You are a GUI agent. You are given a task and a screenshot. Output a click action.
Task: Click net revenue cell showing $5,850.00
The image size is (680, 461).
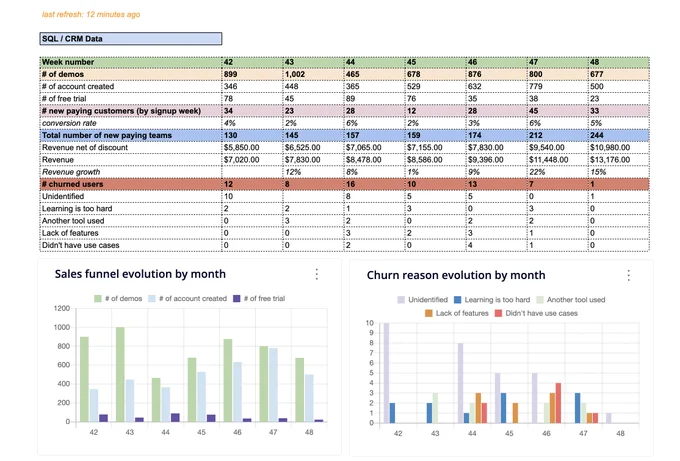252,147
